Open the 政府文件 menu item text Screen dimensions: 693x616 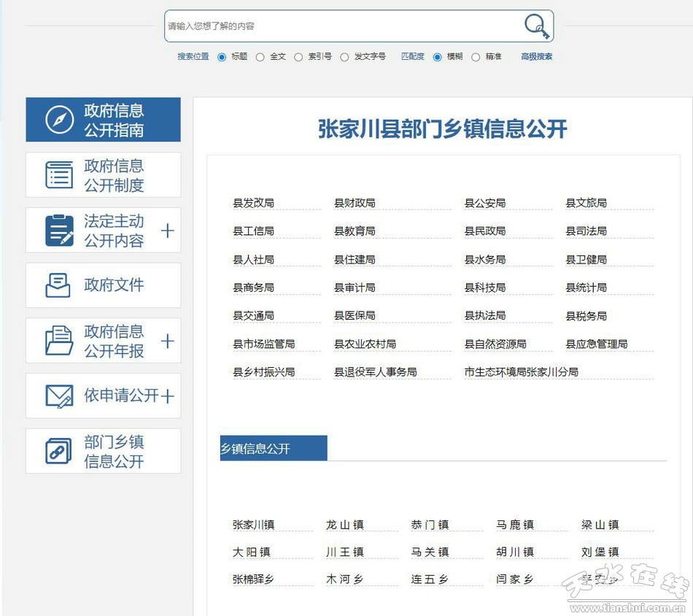pyautogui.click(x=114, y=285)
